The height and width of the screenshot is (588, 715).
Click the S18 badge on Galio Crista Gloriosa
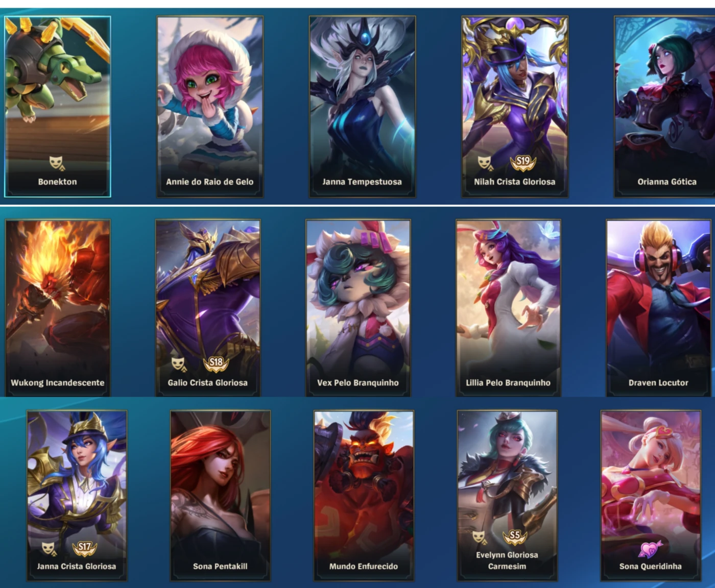pyautogui.click(x=217, y=363)
